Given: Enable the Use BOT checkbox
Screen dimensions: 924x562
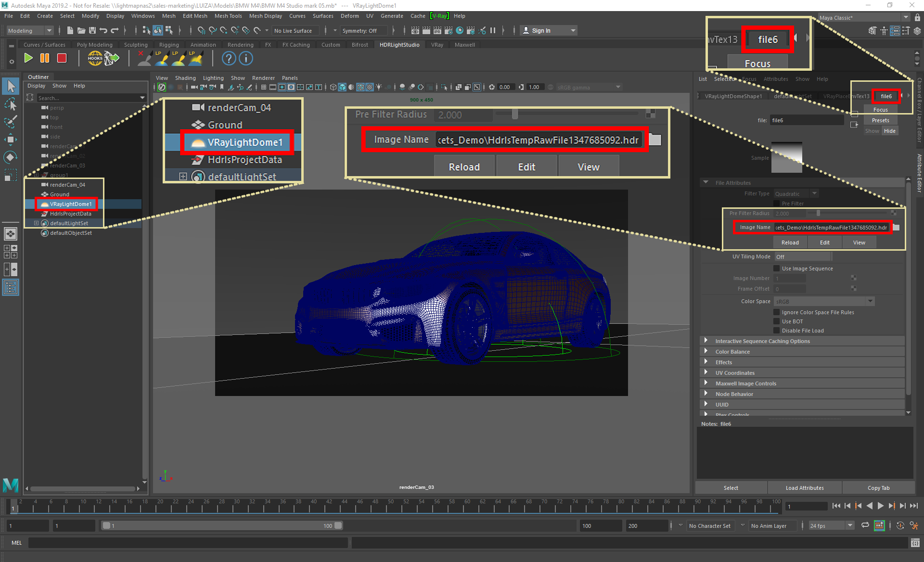Looking at the screenshot, I should click(x=776, y=321).
